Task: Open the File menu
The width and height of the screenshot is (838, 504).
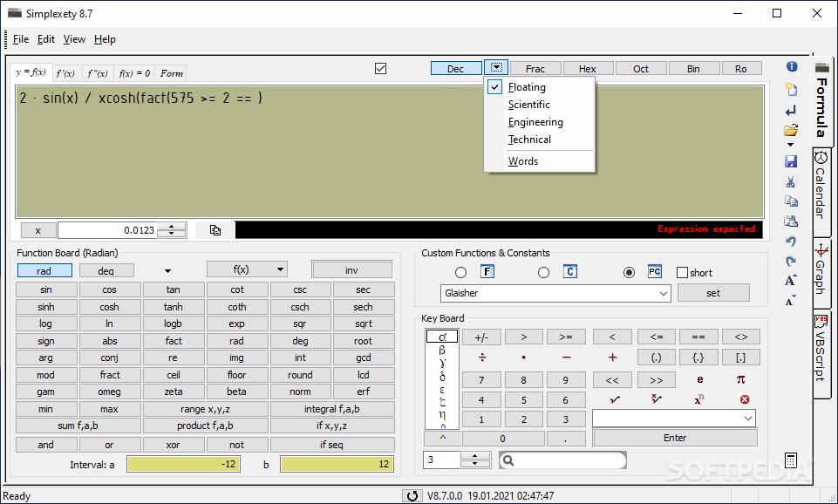Action: 21,39
